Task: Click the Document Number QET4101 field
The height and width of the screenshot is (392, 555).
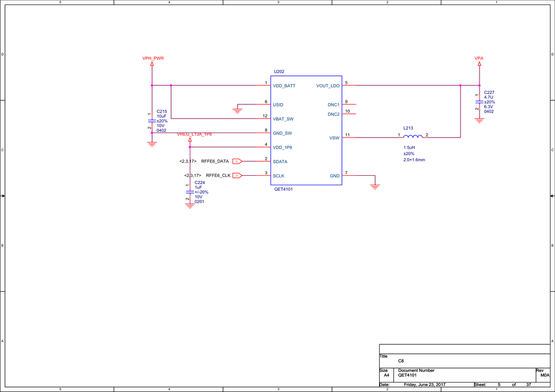Action: point(407,375)
